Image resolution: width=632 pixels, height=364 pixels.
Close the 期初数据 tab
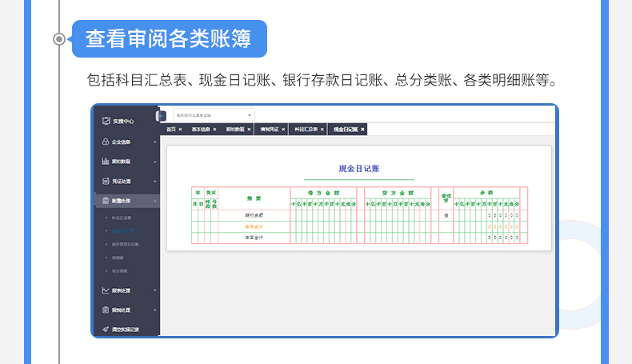(249, 130)
